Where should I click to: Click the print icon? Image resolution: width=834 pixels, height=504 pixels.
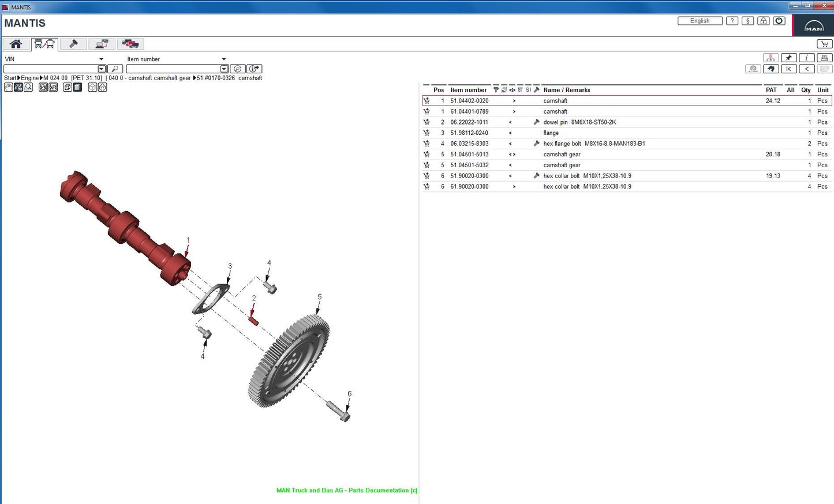[x=824, y=57]
